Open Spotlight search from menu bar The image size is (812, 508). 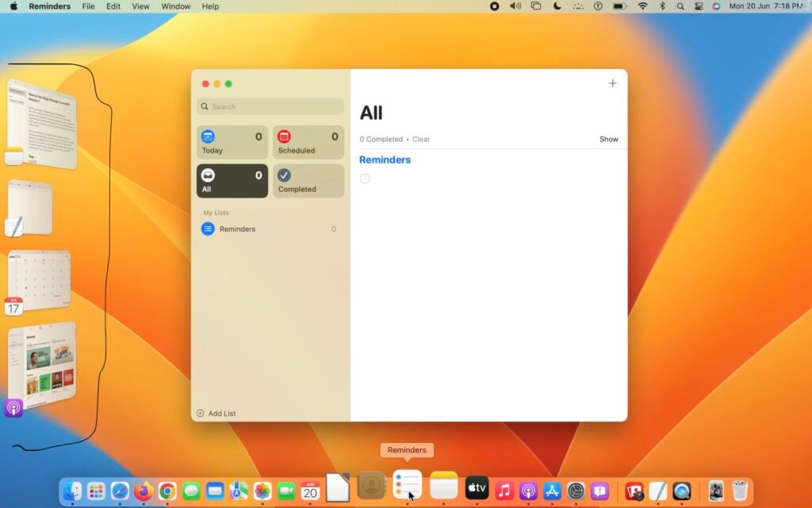pos(680,6)
